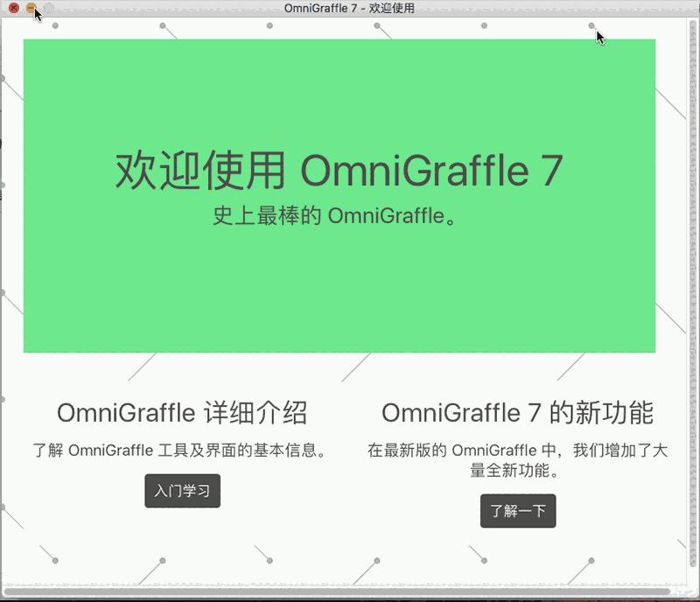700x602 pixels.
Task: Open the OmniGraffle 详细介绍 section heading
Action: pyautogui.click(x=181, y=412)
